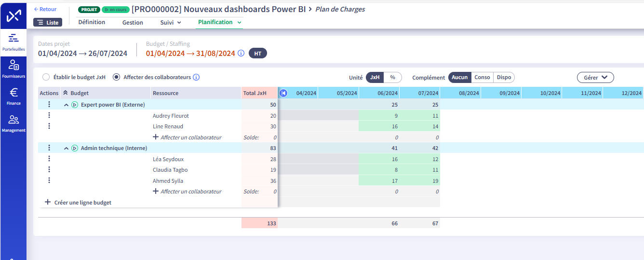Click the Plan de Charges breadcrumb text

coord(340,9)
